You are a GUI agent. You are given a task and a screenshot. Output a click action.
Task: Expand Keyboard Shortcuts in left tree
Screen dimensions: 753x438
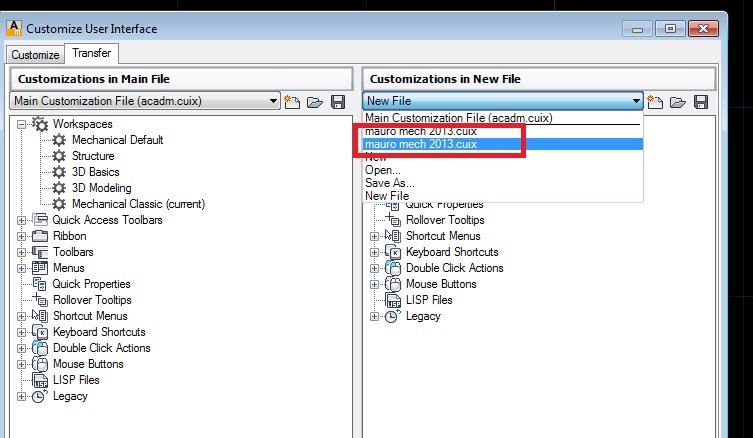(x=21, y=332)
